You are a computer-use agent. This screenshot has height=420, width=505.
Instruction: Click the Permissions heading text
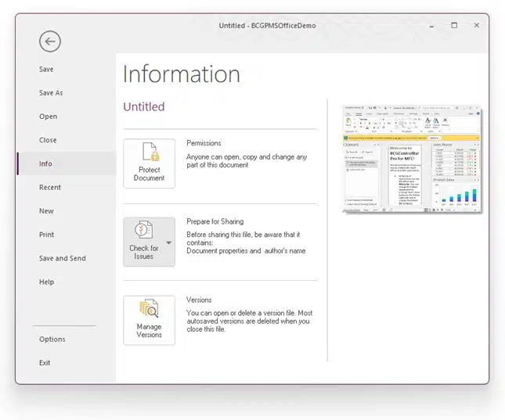coord(204,143)
